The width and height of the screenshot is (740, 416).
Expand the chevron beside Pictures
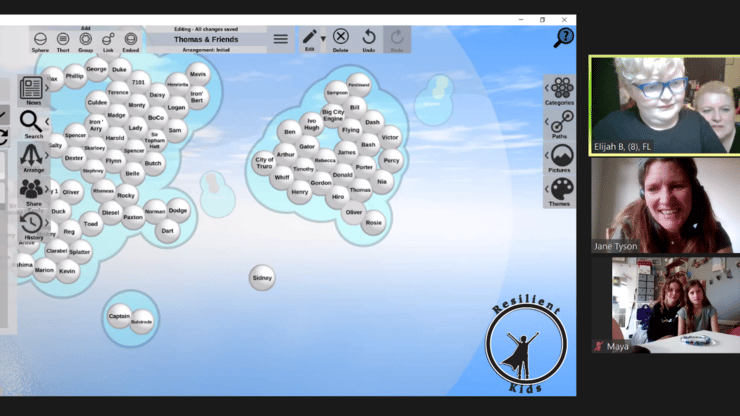[547, 155]
